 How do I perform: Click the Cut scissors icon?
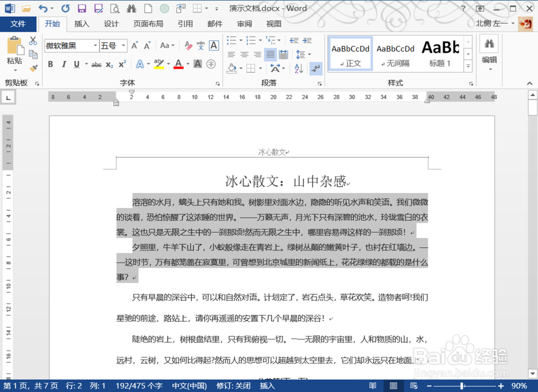[33, 41]
